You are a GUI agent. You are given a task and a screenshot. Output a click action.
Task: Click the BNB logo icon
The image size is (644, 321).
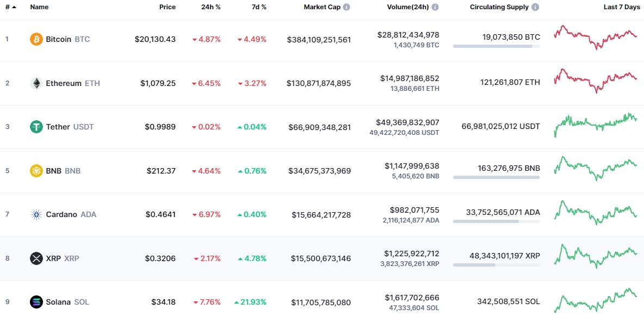[x=36, y=171]
